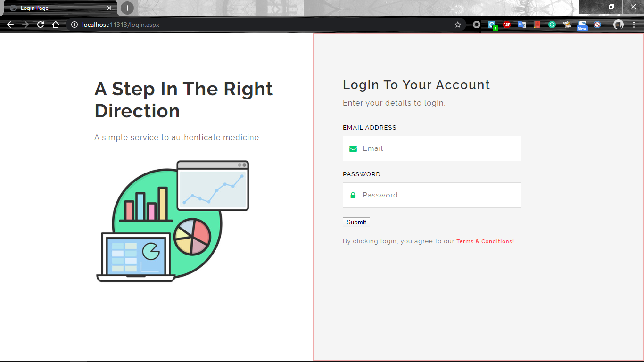
Task: Open the Adblock Plus extension
Action: (x=507, y=25)
